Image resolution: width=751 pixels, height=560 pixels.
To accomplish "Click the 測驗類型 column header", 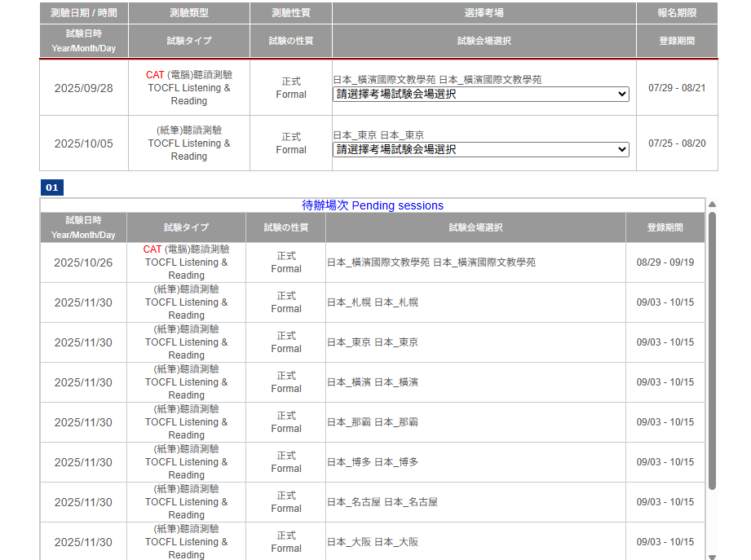I will coord(189,13).
